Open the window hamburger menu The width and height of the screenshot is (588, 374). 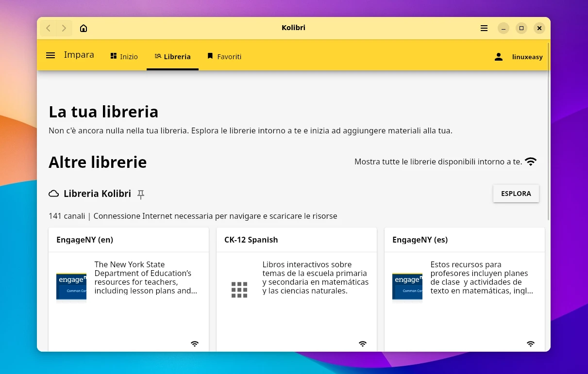pos(484,28)
